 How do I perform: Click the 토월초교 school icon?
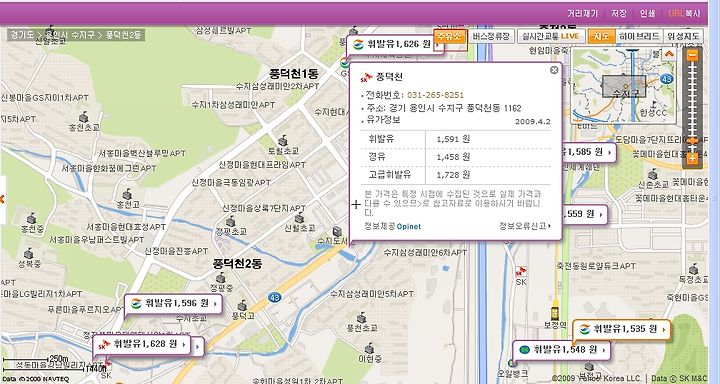point(283,140)
